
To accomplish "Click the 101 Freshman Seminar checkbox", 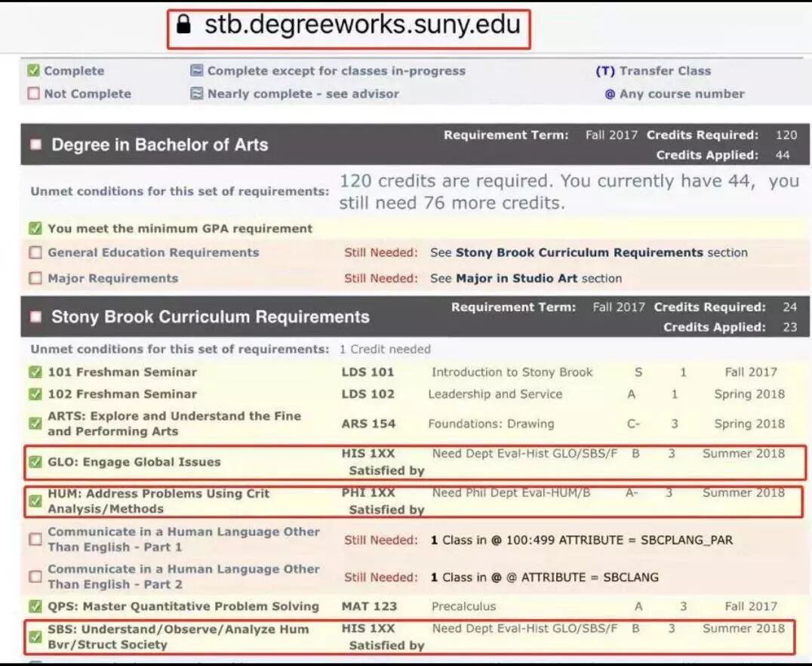I will (35, 372).
